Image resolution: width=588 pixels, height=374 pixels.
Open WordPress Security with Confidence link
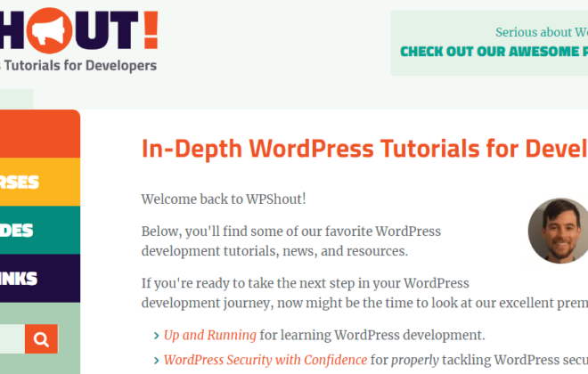click(x=265, y=360)
